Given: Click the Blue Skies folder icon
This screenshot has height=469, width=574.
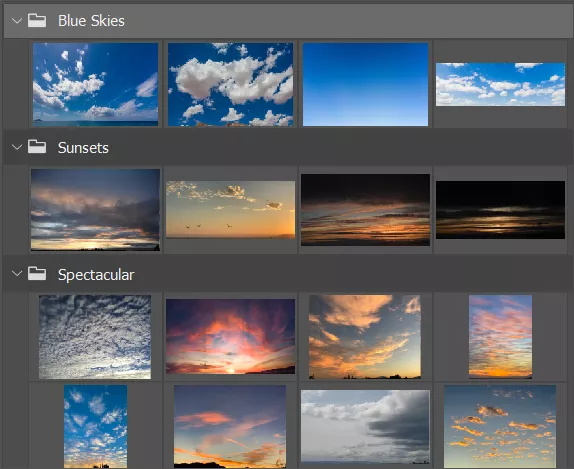Looking at the screenshot, I should [x=37, y=21].
